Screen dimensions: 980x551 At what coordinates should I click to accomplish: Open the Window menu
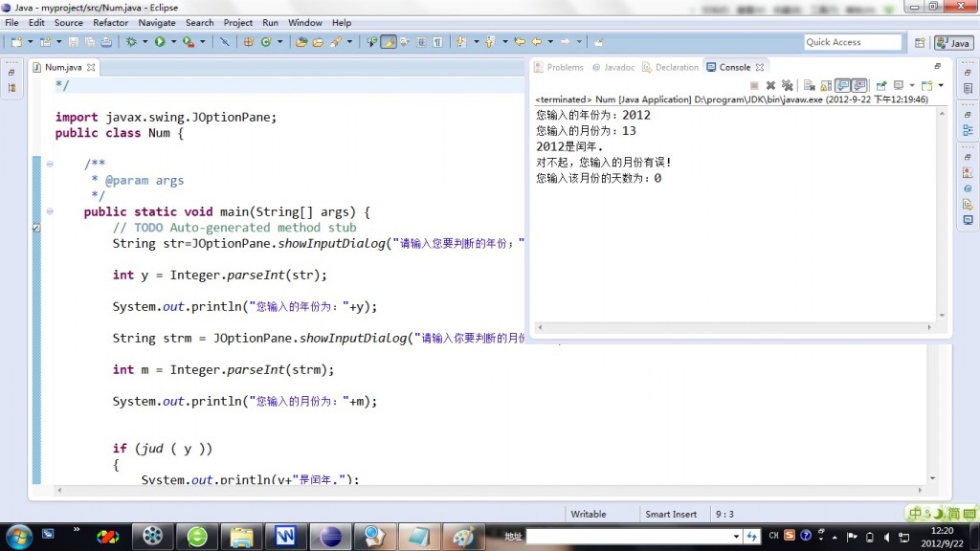[x=305, y=23]
